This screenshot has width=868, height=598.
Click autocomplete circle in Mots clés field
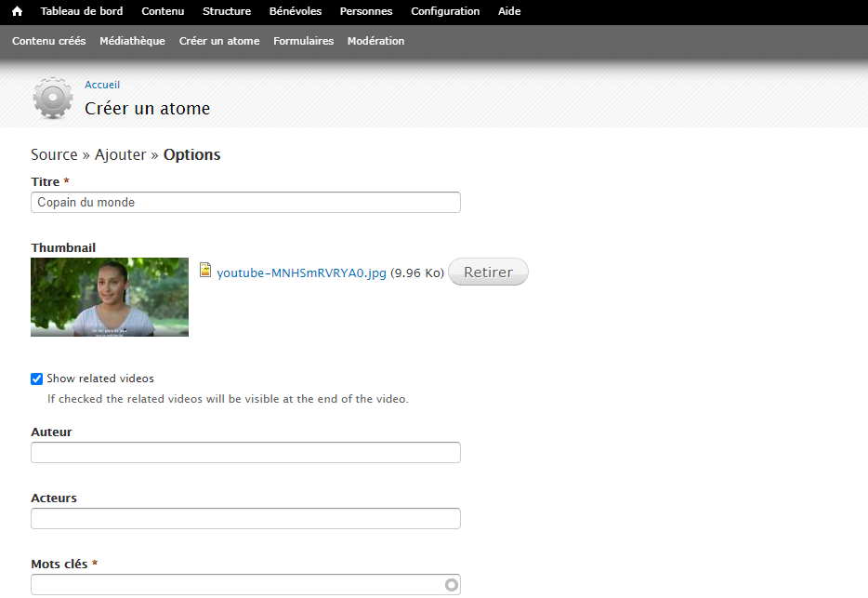pyautogui.click(x=452, y=585)
